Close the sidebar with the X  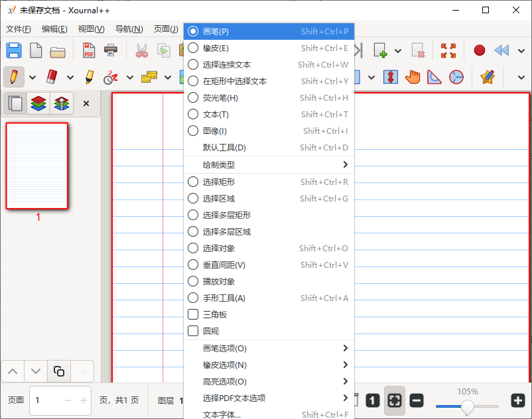point(86,103)
